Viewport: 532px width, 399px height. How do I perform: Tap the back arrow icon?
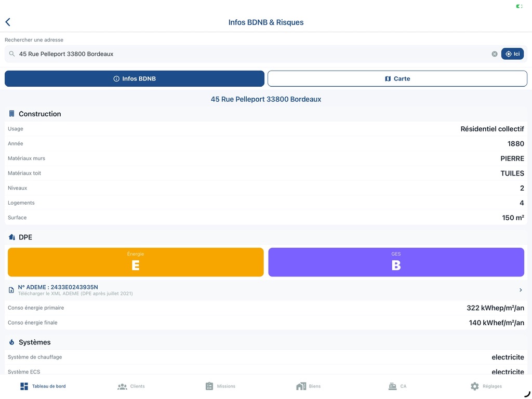pyautogui.click(x=8, y=22)
